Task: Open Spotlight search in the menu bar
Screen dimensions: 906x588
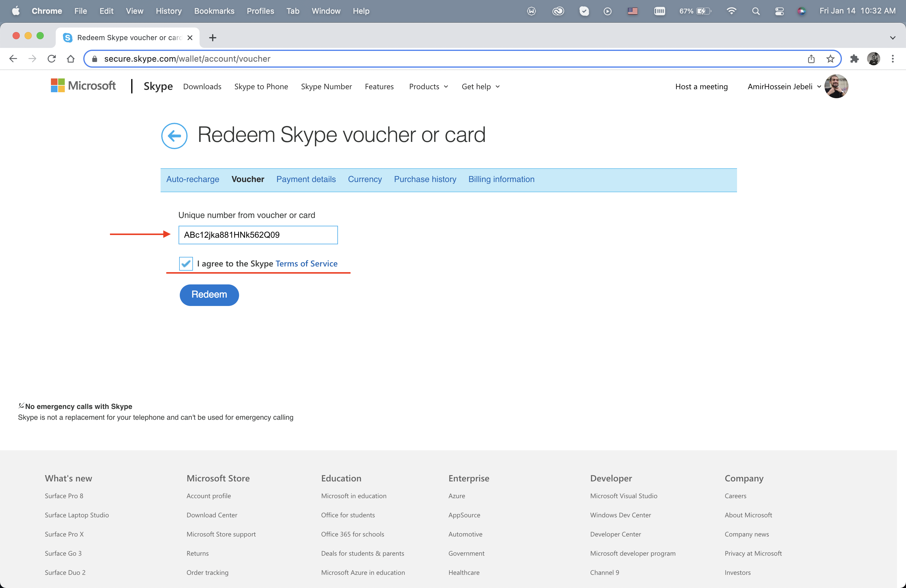Action: coord(756,11)
